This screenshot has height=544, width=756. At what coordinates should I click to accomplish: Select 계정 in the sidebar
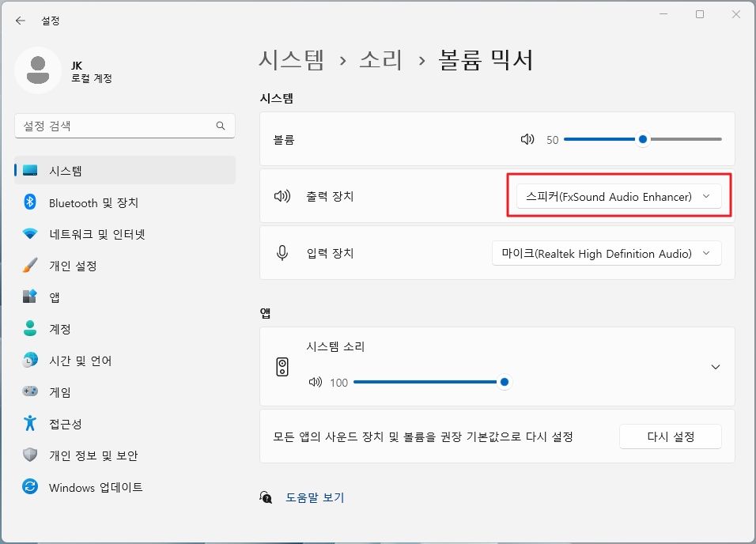coord(125,328)
